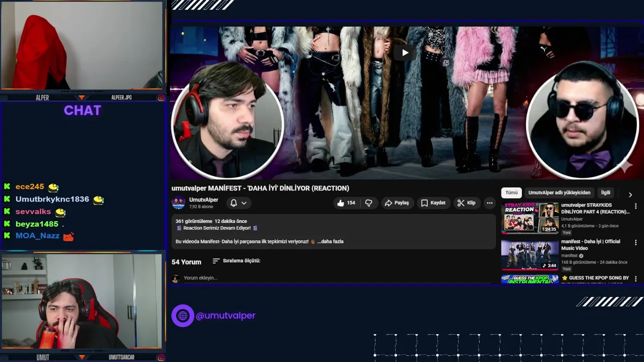Click the orange triangle under ALPER webcam
The height and width of the screenshot is (362, 644).
pyautogui.click(x=82, y=98)
